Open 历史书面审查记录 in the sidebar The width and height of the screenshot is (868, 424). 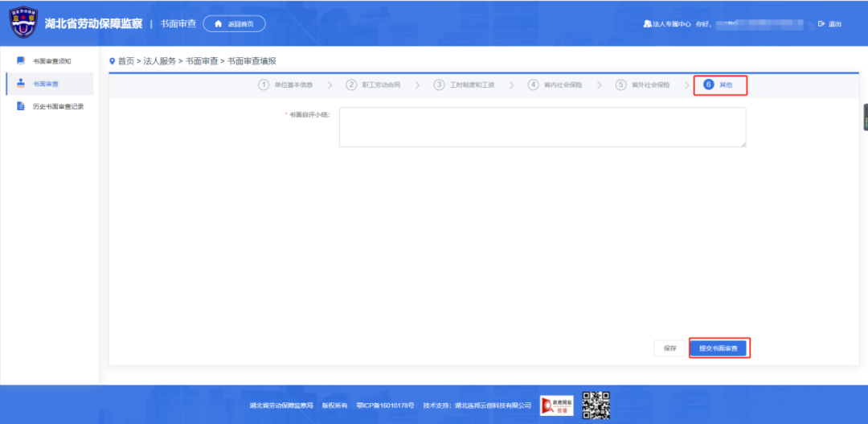click(58, 106)
